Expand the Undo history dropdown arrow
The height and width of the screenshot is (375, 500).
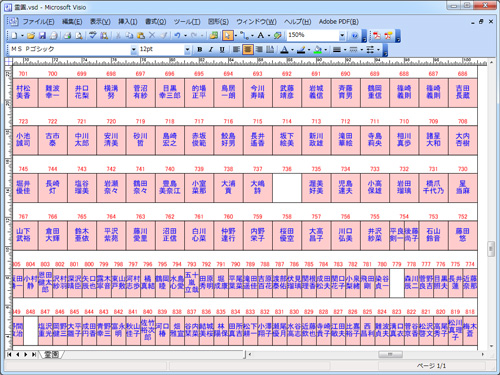click(x=185, y=35)
